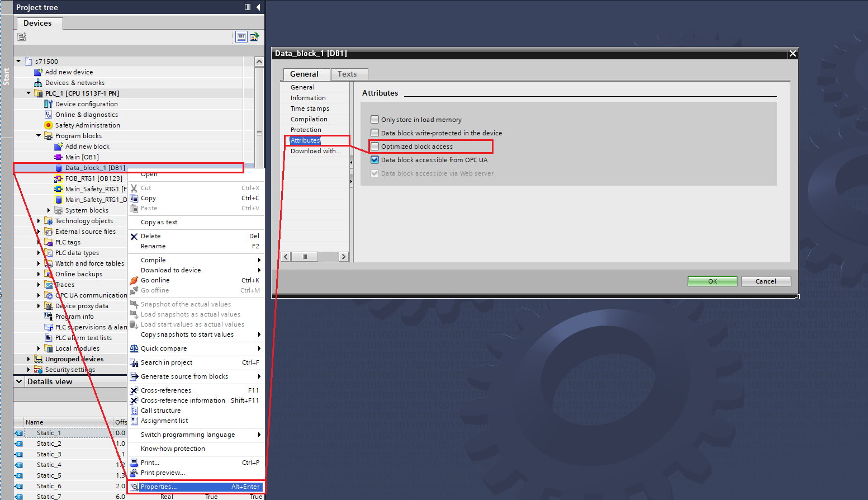868x500 pixels.
Task: Click the Print icon in context menu
Action: 134,463
